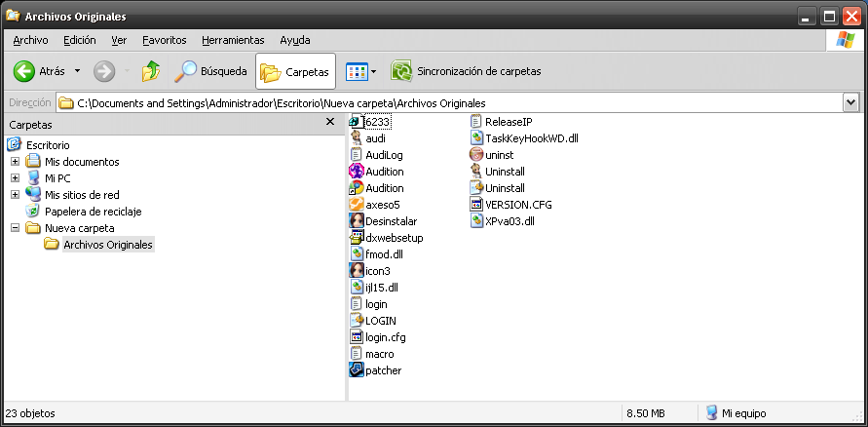Select the VERSION.CFG file icon

tap(476, 205)
